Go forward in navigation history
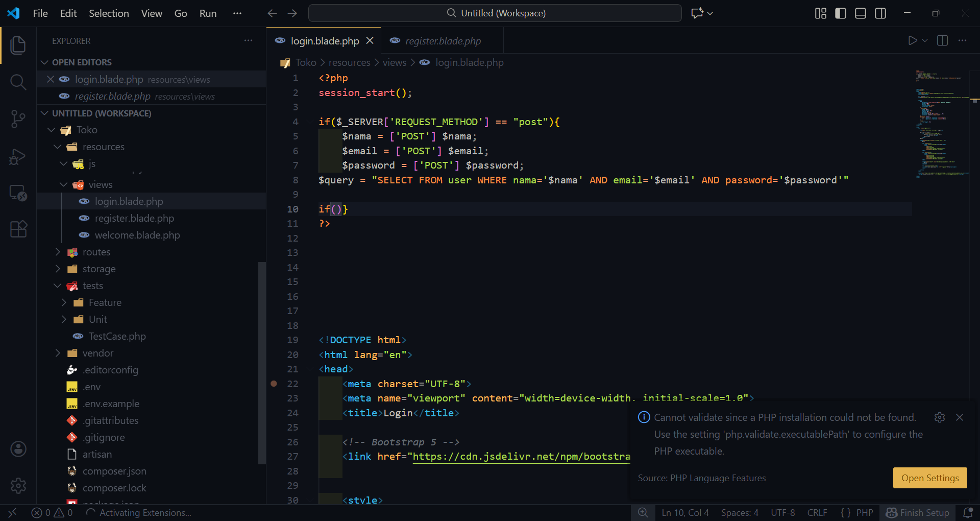 point(292,13)
